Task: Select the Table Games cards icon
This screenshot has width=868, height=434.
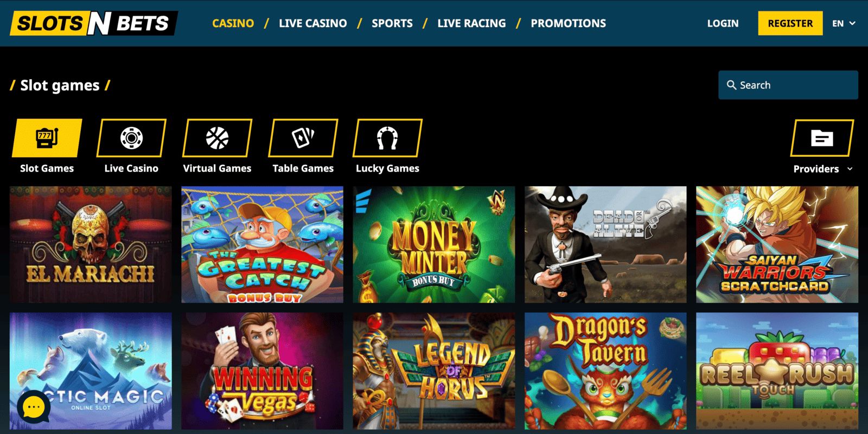Action: (303, 138)
